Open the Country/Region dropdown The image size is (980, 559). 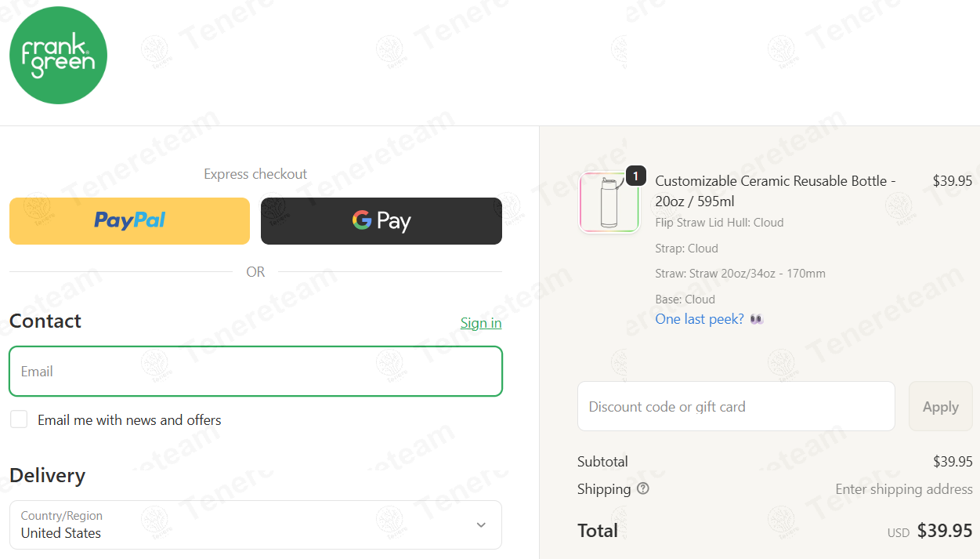[x=255, y=525]
